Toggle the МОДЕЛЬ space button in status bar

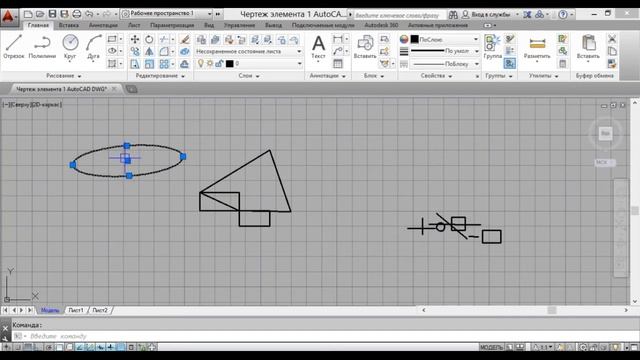(491, 347)
